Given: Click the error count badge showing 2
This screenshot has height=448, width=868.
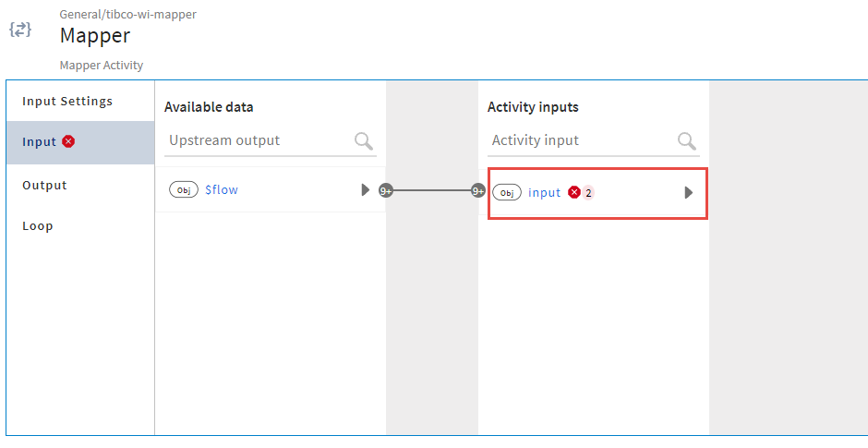Looking at the screenshot, I should (x=589, y=192).
